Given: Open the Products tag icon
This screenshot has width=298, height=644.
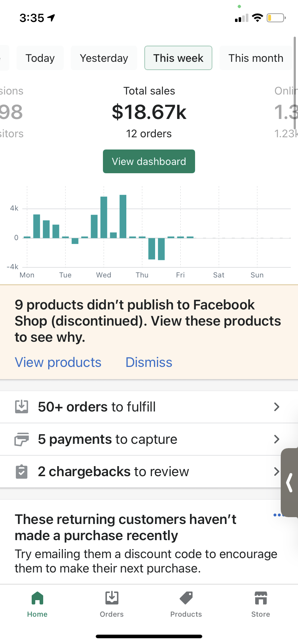Looking at the screenshot, I should click(186, 598).
